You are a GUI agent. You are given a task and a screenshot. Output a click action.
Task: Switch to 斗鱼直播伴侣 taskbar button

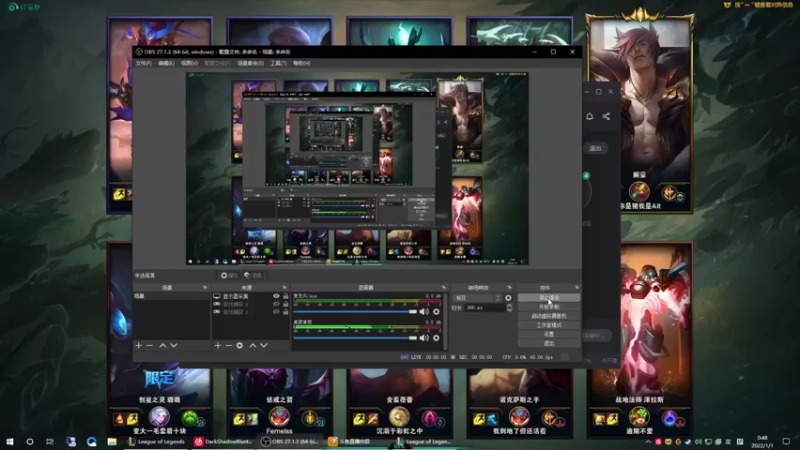click(355, 441)
